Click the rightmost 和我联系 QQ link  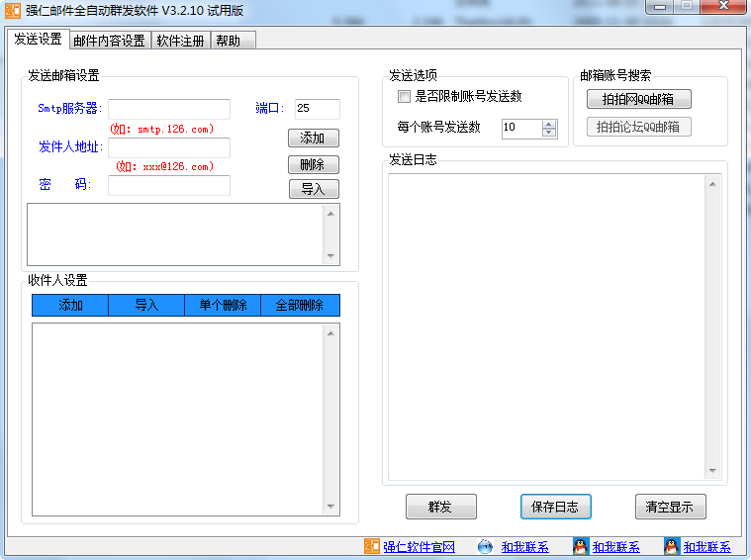[x=706, y=547]
